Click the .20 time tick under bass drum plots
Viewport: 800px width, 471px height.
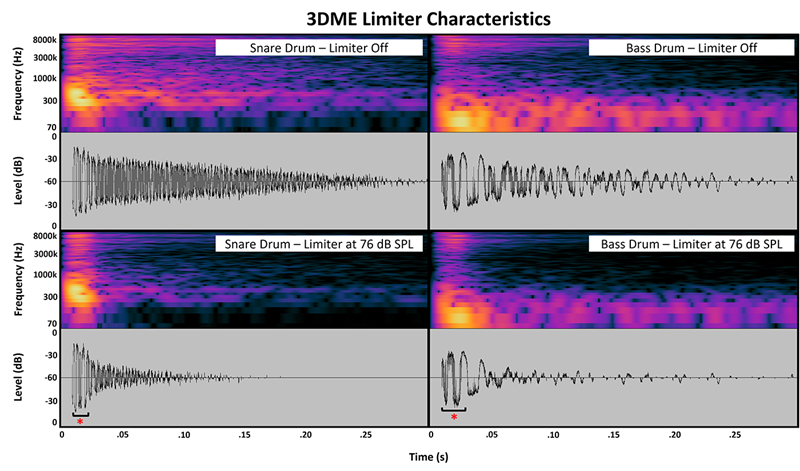(674, 435)
